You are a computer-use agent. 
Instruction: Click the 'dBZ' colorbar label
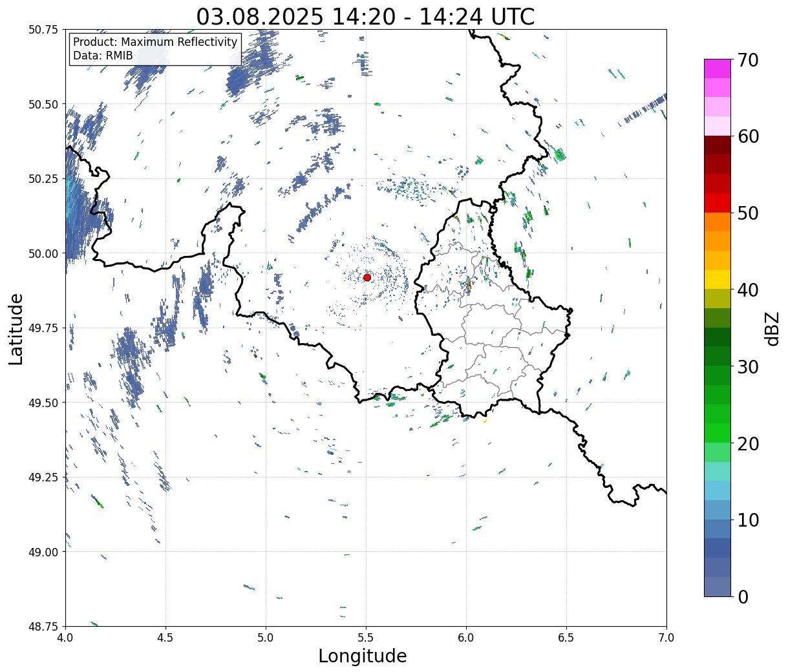coord(772,328)
